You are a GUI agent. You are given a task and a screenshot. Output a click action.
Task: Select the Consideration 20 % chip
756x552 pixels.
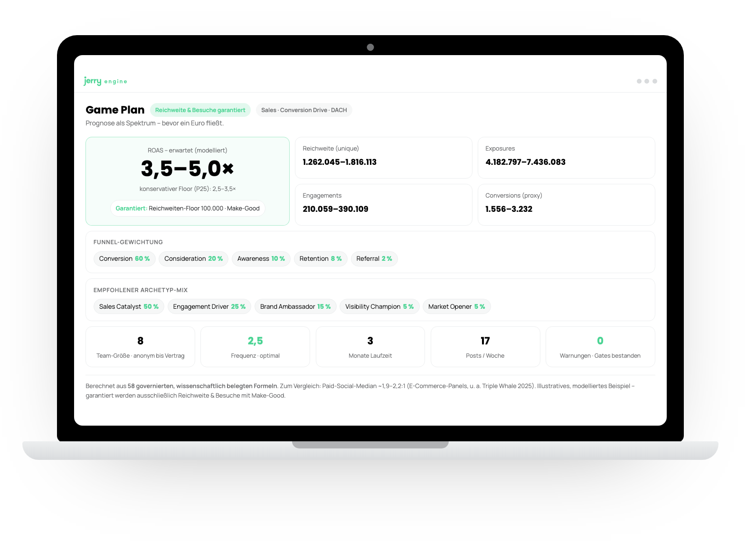[x=193, y=259]
